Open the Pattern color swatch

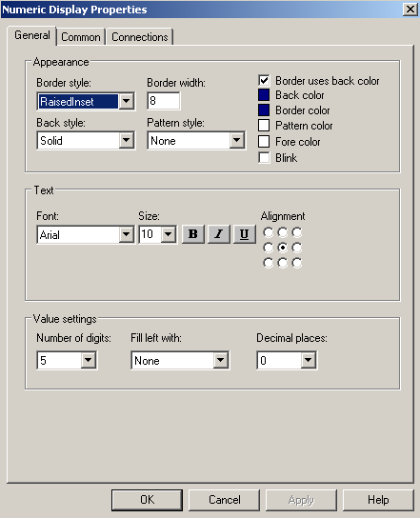click(x=264, y=126)
